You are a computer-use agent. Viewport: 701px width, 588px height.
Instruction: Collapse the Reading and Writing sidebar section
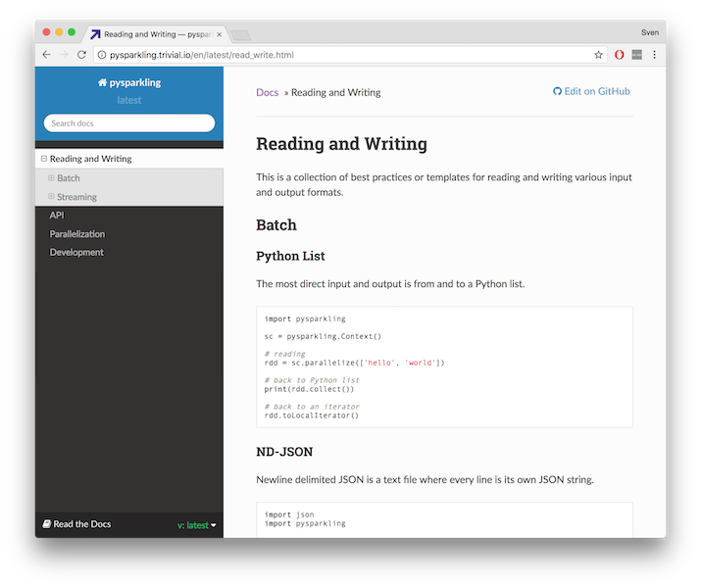click(44, 159)
